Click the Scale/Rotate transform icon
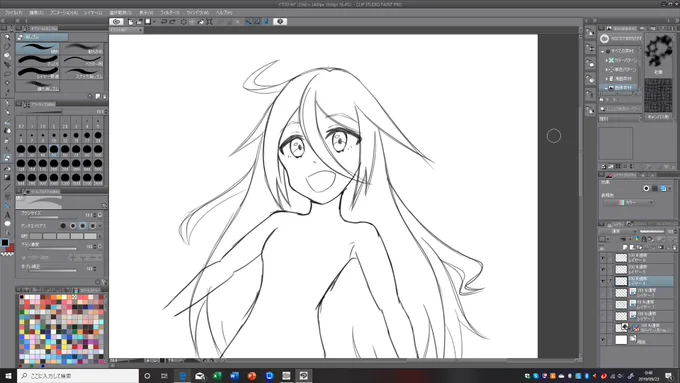 (209, 22)
